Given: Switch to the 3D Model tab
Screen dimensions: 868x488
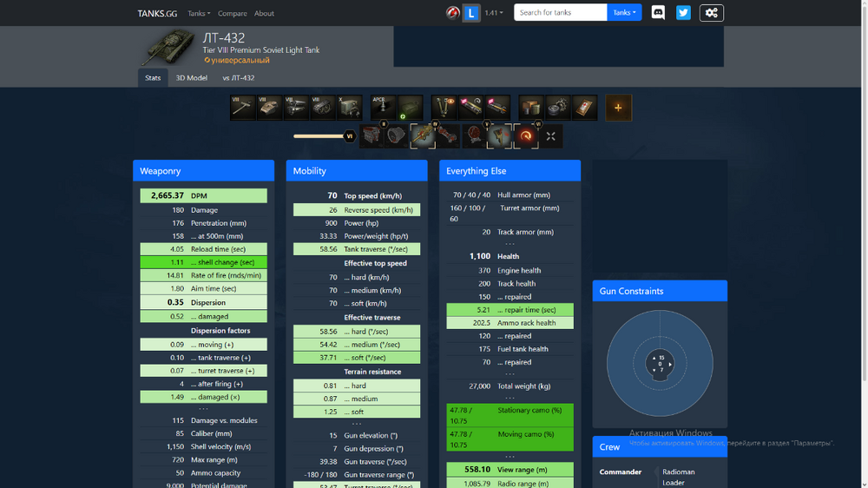Looking at the screenshot, I should (x=192, y=77).
